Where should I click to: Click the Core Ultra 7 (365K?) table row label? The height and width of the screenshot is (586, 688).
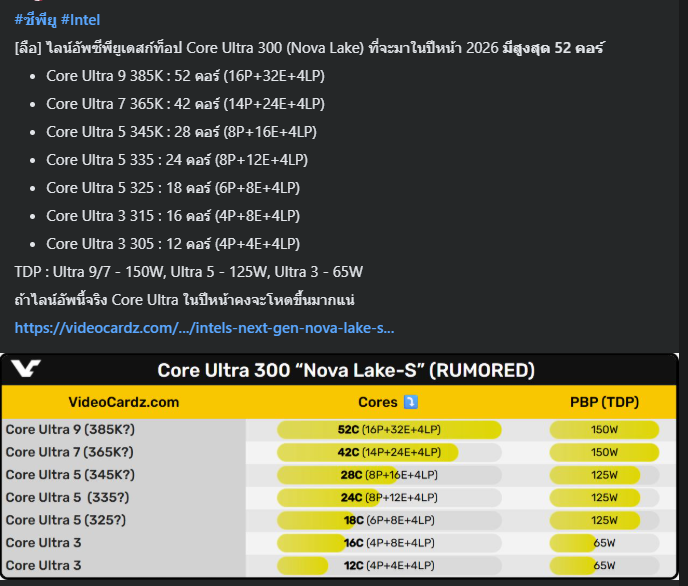pos(69,452)
